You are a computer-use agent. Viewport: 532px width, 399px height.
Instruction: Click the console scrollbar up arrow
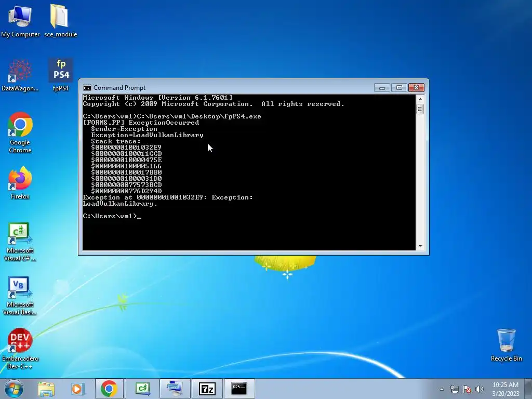[x=420, y=99]
